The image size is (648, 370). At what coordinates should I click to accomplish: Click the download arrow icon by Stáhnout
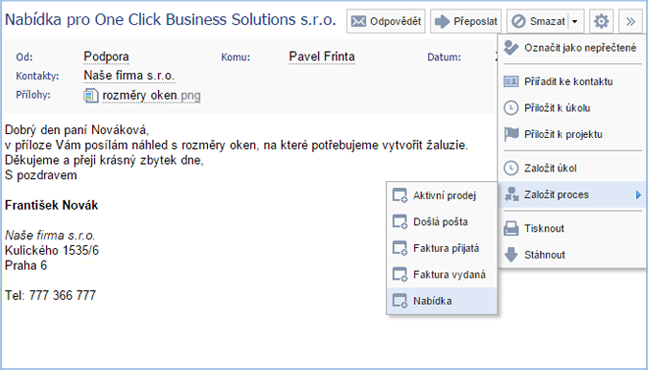(511, 255)
